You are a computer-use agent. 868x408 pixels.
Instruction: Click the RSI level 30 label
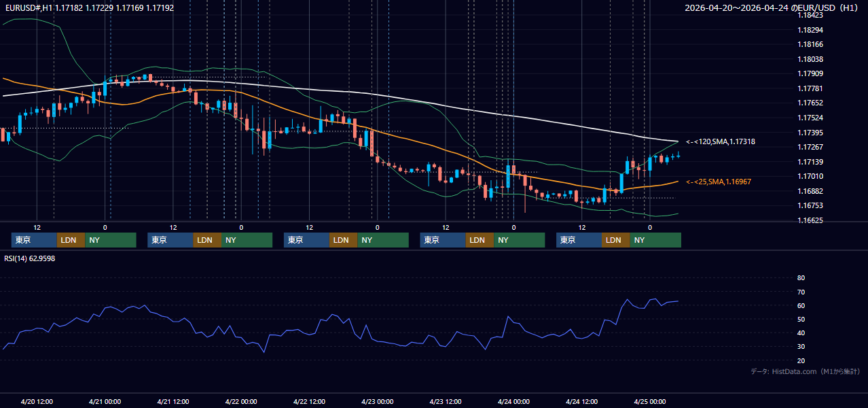pyautogui.click(x=801, y=347)
